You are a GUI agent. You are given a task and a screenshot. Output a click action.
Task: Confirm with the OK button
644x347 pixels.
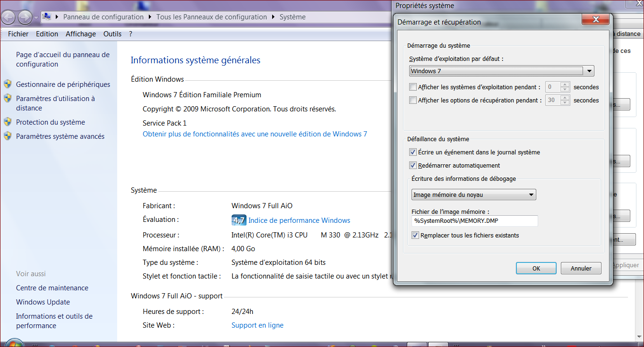coord(536,268)
